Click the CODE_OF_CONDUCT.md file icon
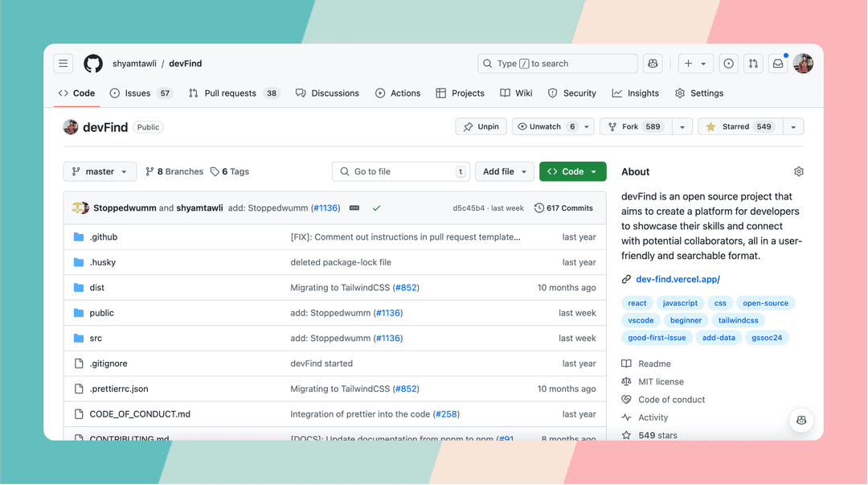868x485 pixels. 79,414
